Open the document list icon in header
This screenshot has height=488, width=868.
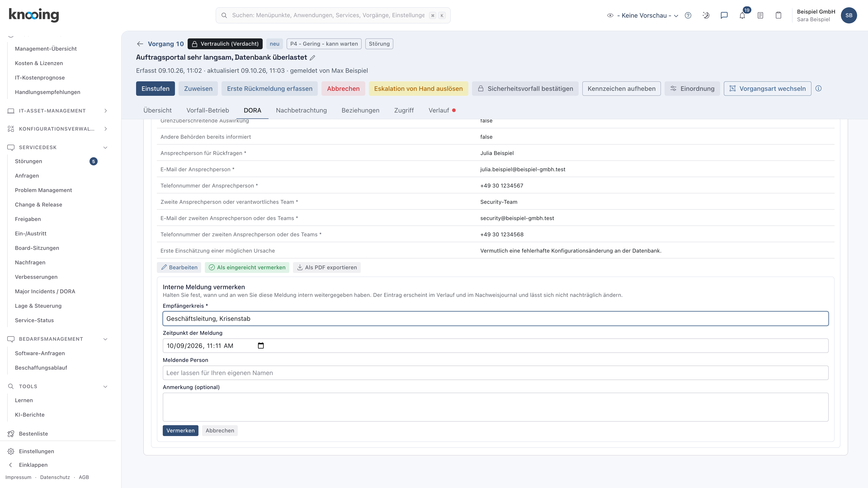point(760,16)
